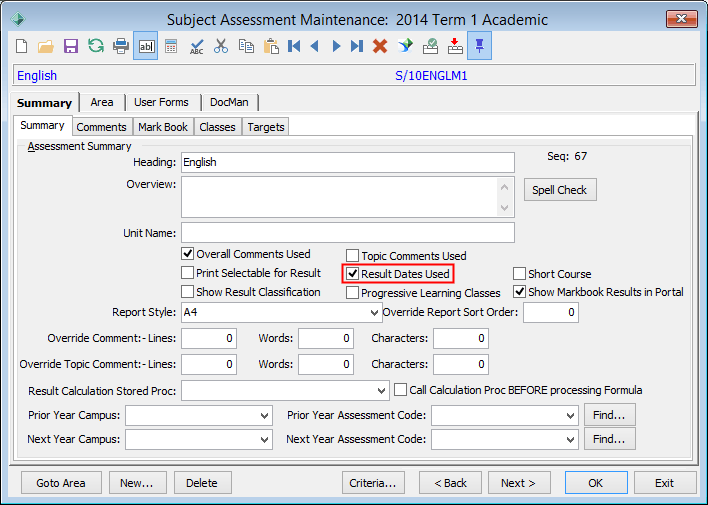This screenshot has height=505, width=708.
Task: Check Call Calculation Proc BEFORE processing Formula
Action: [400, 390]
